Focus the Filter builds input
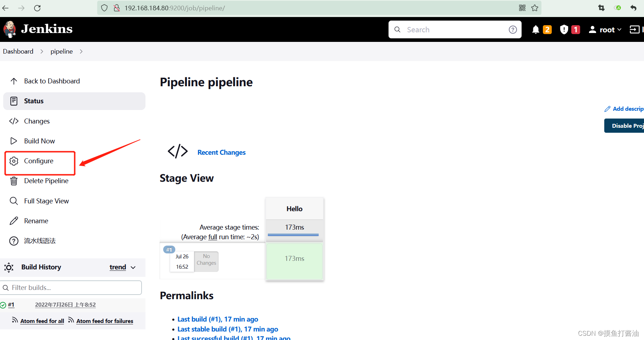This screenshot has height=340, width=644. pyautogui.click(x=71, y=288)
